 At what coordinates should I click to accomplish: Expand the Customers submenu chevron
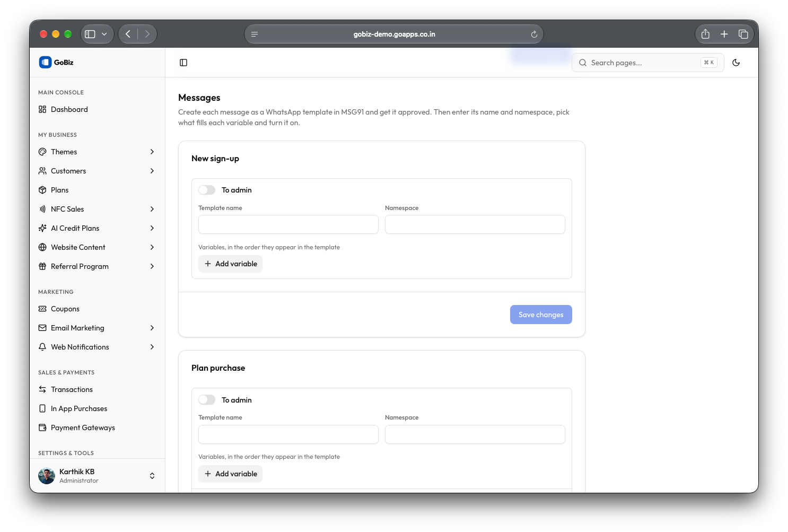(x=152, y=171)
